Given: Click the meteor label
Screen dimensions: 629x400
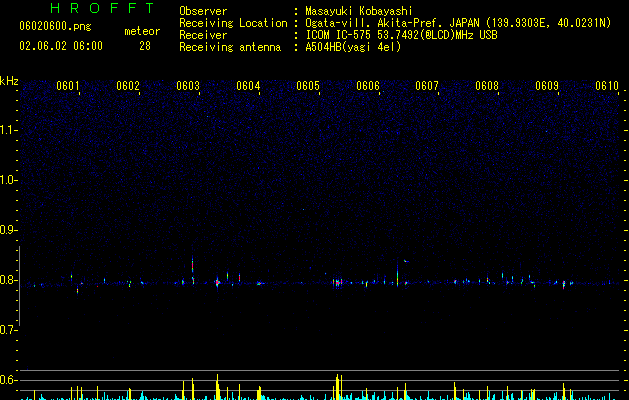Looking at the screenshot, I should pyautogui.click(x=142, y=31).
